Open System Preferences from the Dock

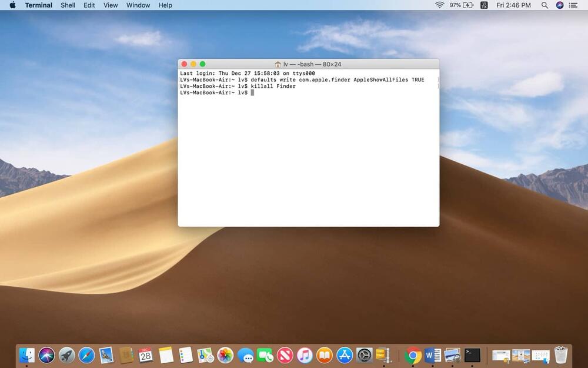coord(364,355)
